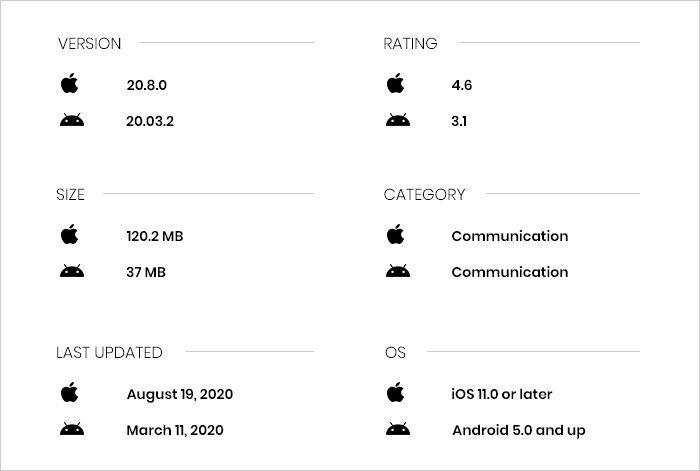The width and height of the screenshot is (700, 471).
Task: Click the Android 5.0 and up text
Action: click(518, 431)
